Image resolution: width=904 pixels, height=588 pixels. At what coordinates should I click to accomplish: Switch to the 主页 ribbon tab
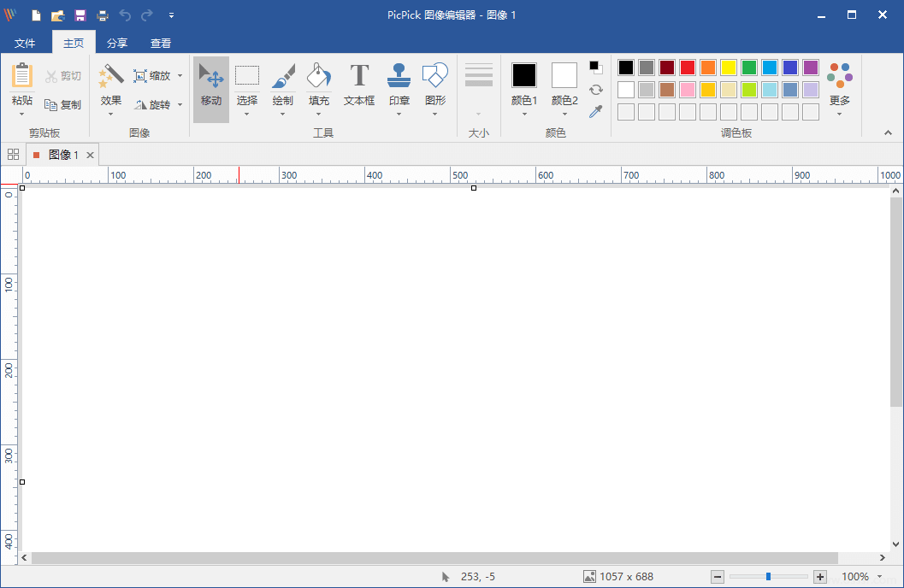tap(74, 44)
